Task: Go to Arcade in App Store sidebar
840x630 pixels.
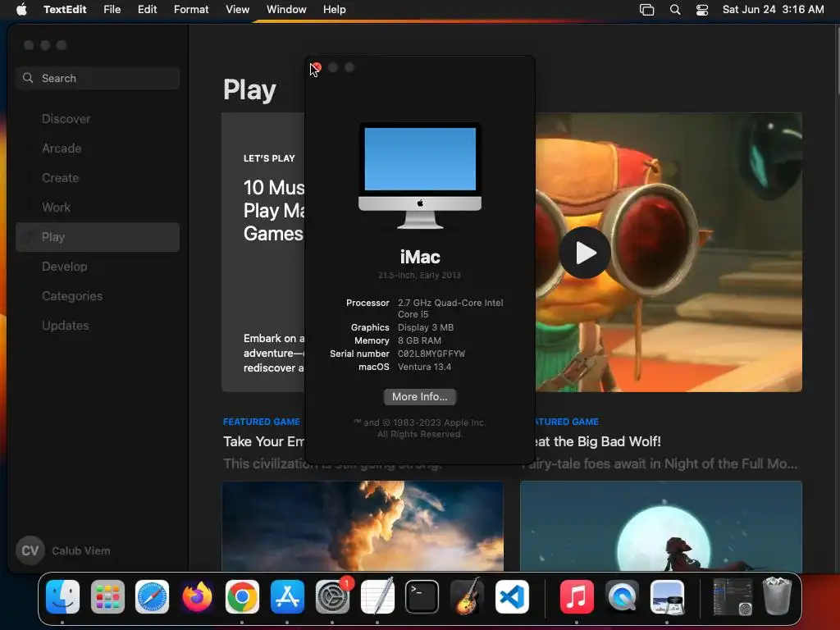Action: coord(98,148)
